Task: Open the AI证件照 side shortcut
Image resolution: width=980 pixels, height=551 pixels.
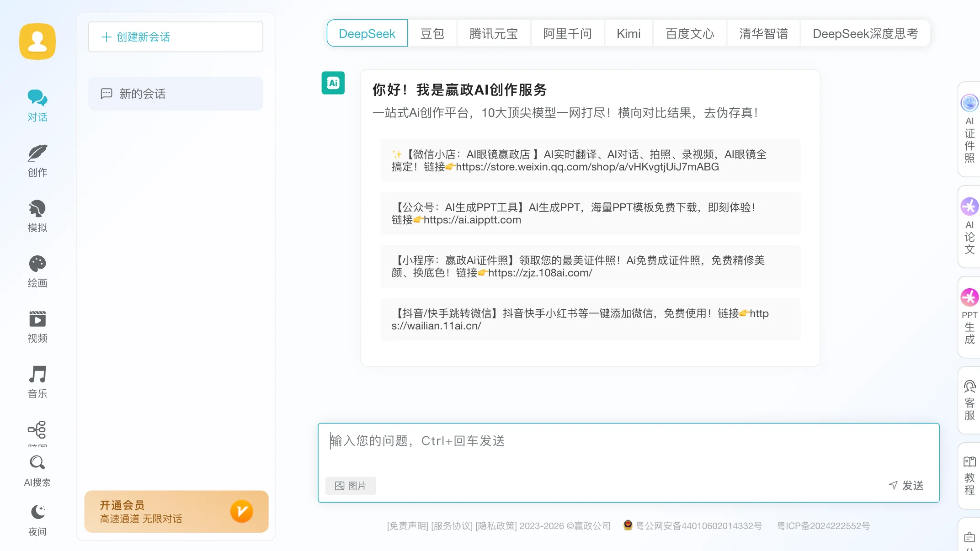Action: tap(969, 129)
